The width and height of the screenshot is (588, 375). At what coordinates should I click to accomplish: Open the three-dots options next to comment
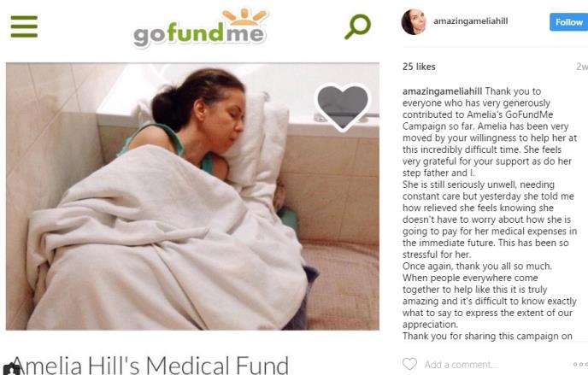pyautogui.click(x=580, y=364)
